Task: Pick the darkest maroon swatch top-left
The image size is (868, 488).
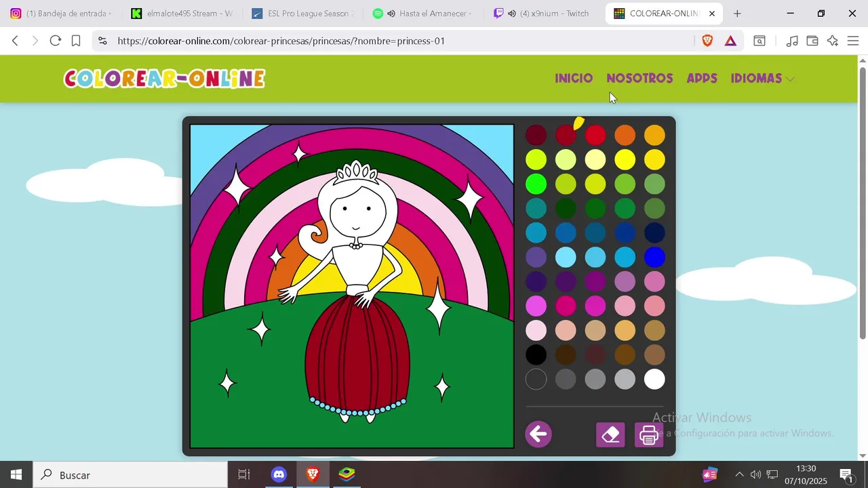Action: (x=536, y=136)
